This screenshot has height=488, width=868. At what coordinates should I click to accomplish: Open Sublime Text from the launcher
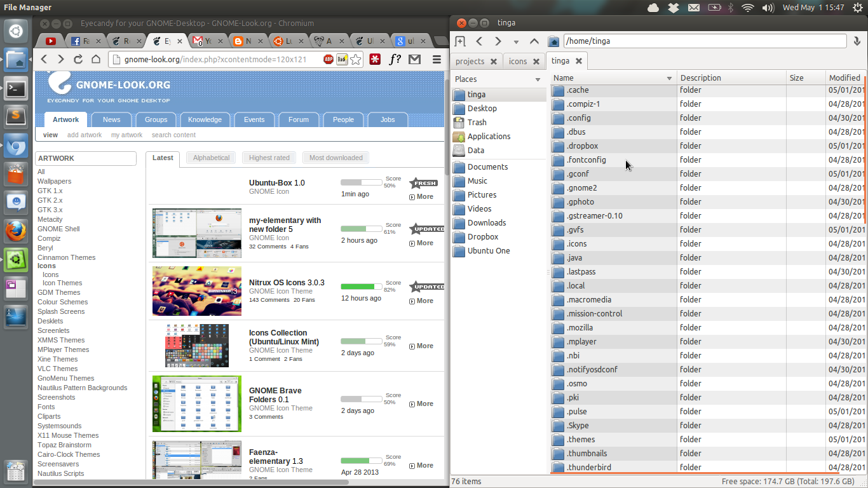click(17, 116)
